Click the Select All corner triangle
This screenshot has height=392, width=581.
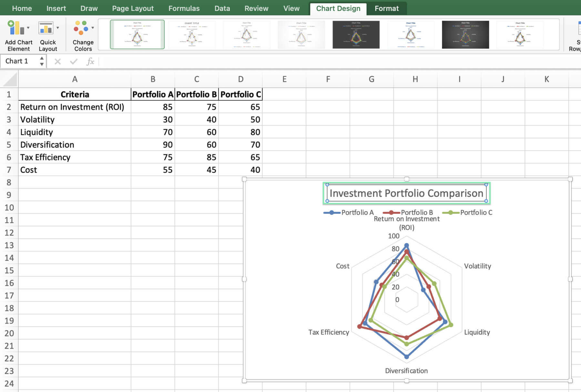tap(10, 79)
